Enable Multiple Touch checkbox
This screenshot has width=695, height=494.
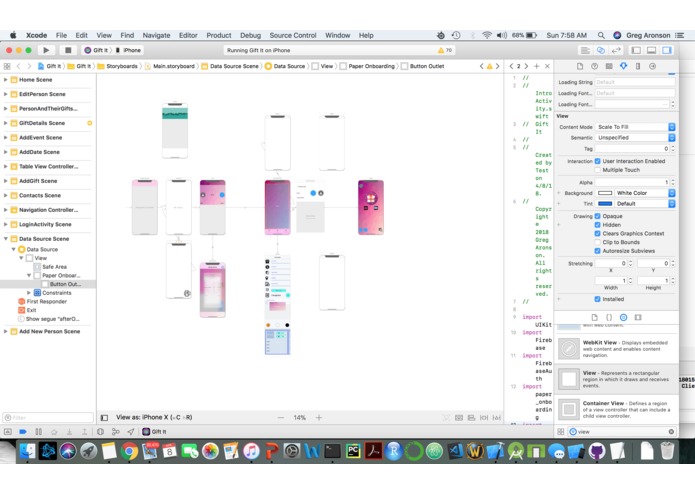pos(597,170)
